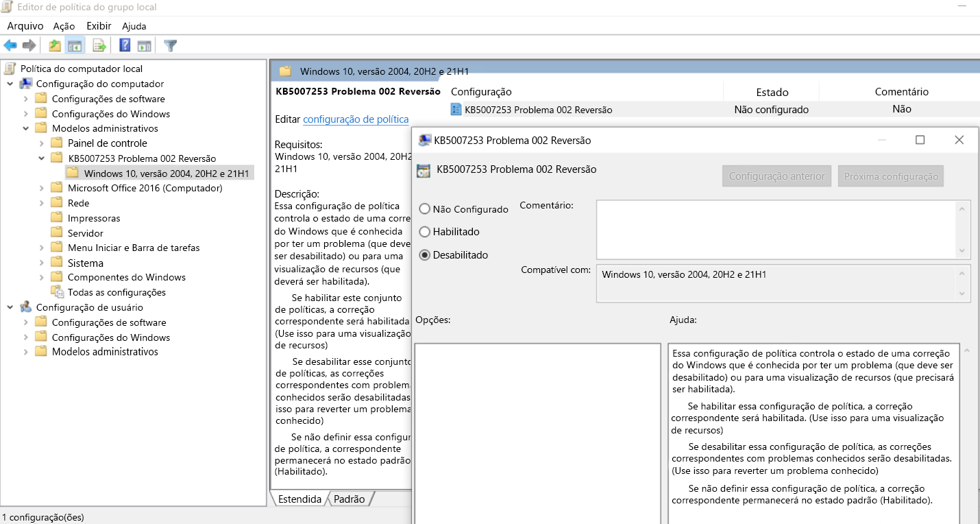Click the Compatível com box scrollbar down arrow
The image size is (980, 524).
pyautogui.click(x=963, y=293)
